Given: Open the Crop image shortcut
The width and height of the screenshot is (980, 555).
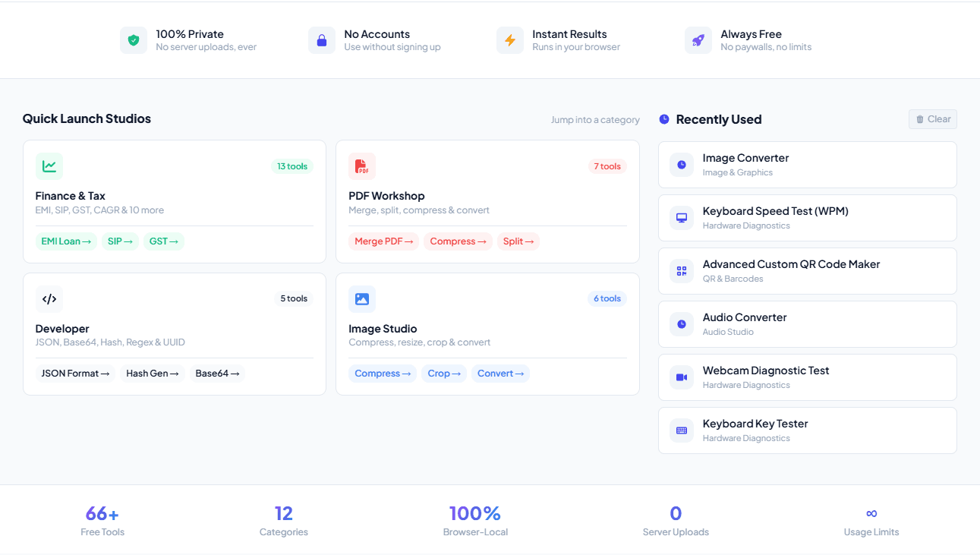Looking at the screenshot, I should click(x=444, y=374).
